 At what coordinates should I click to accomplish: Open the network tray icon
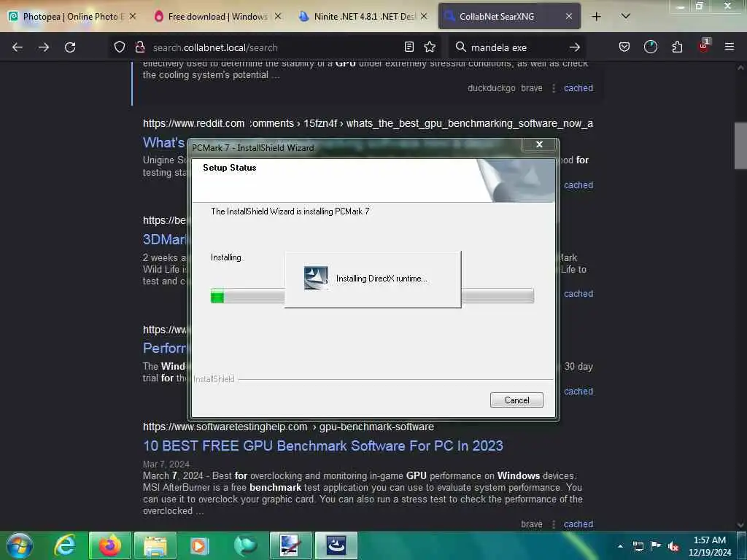(638, 546)
